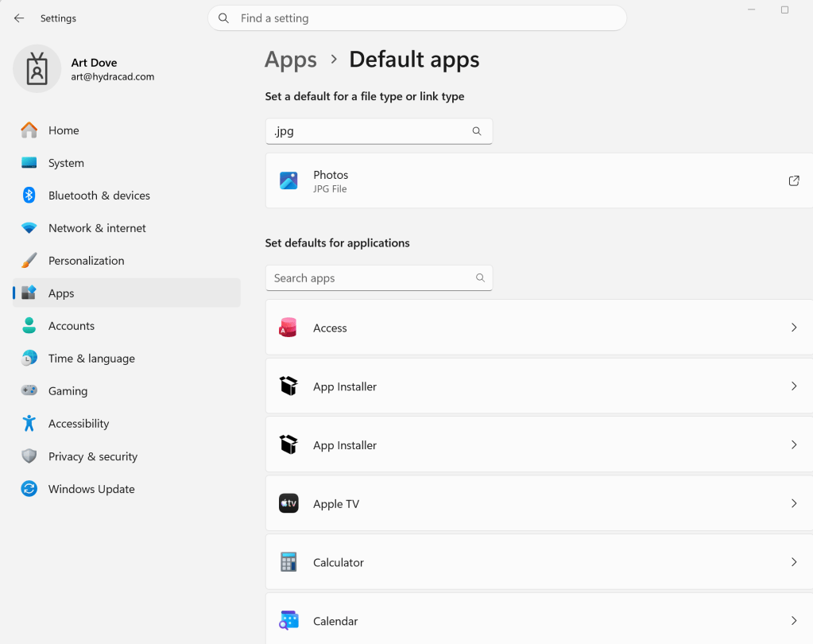
Task: Open the Photos JPG File default entry
Action: 539,180
